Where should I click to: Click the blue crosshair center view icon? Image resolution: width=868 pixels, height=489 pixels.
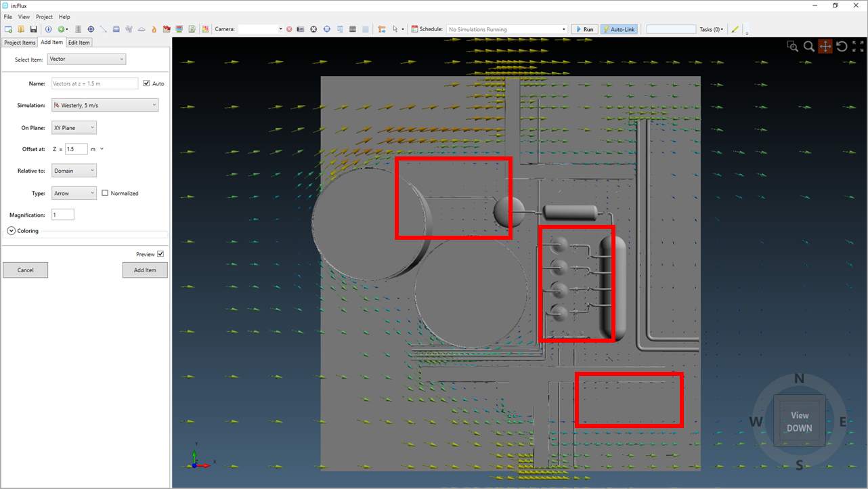[x=327, y=29]
